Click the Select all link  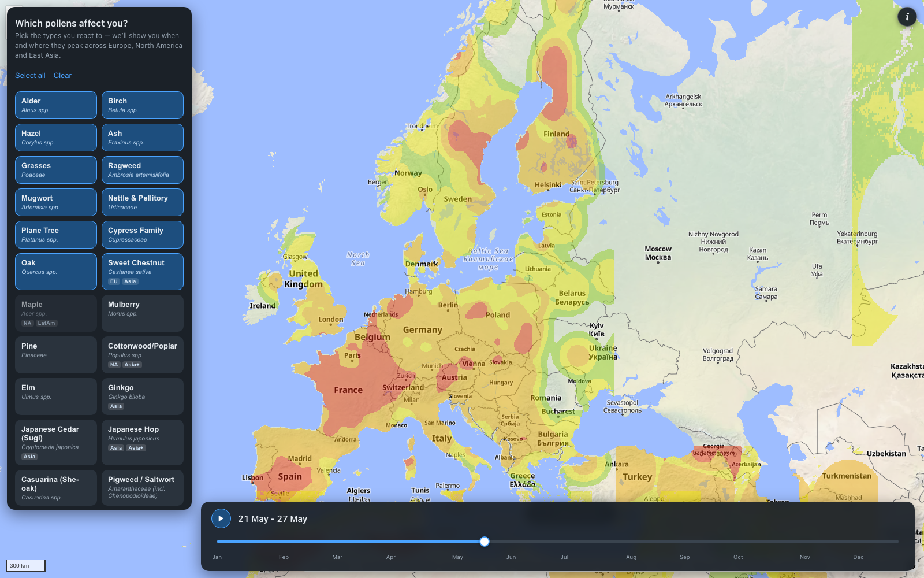[x=30, y=76]
